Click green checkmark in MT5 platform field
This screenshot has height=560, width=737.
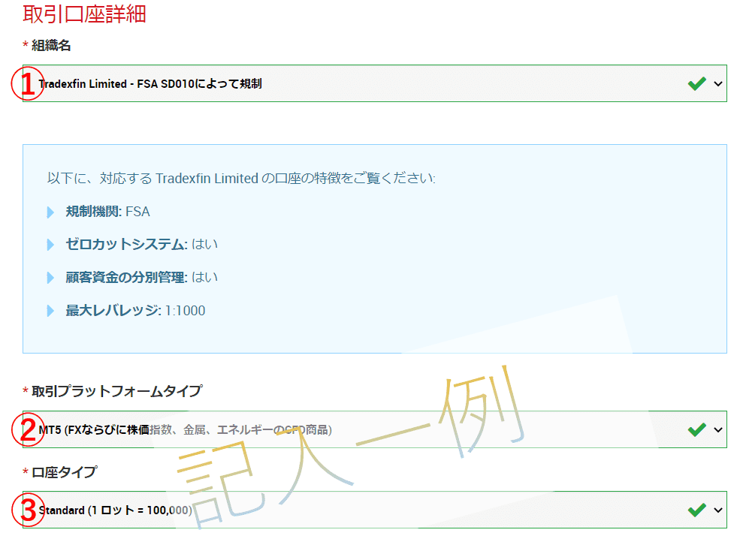coord(697,429)
